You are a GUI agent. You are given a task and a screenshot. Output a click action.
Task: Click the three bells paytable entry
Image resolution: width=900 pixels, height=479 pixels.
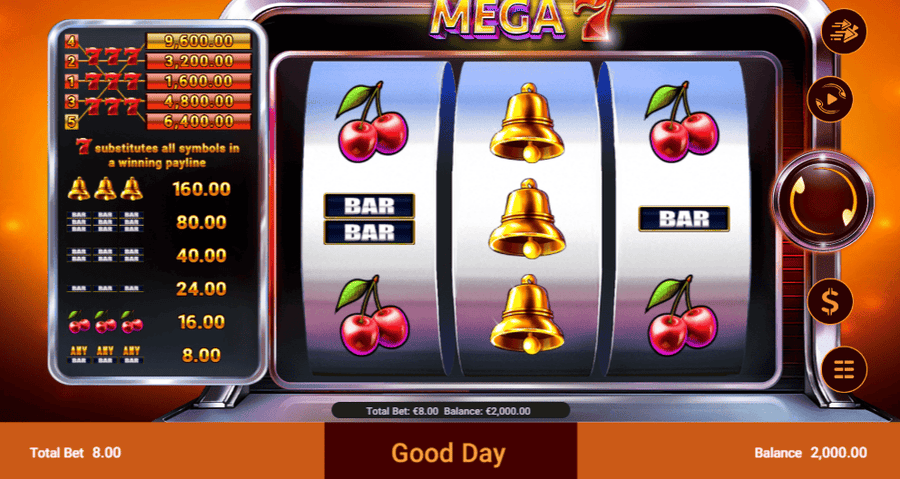coord(149,189)
